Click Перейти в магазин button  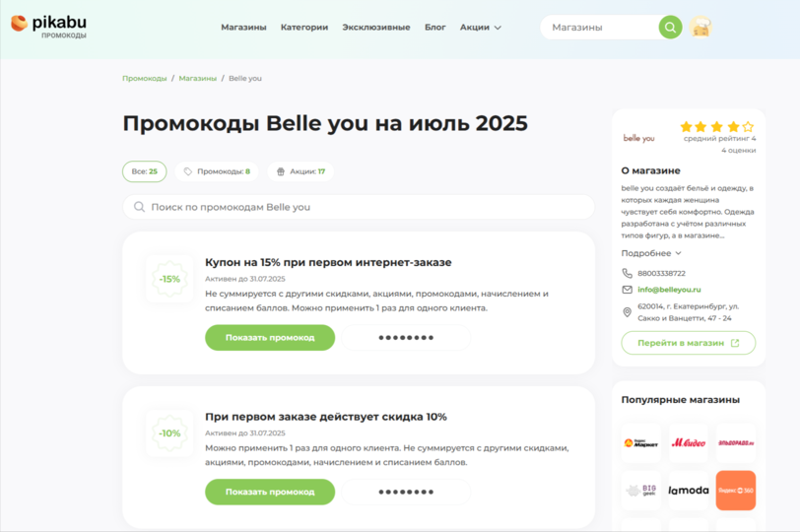click(689, 343)
